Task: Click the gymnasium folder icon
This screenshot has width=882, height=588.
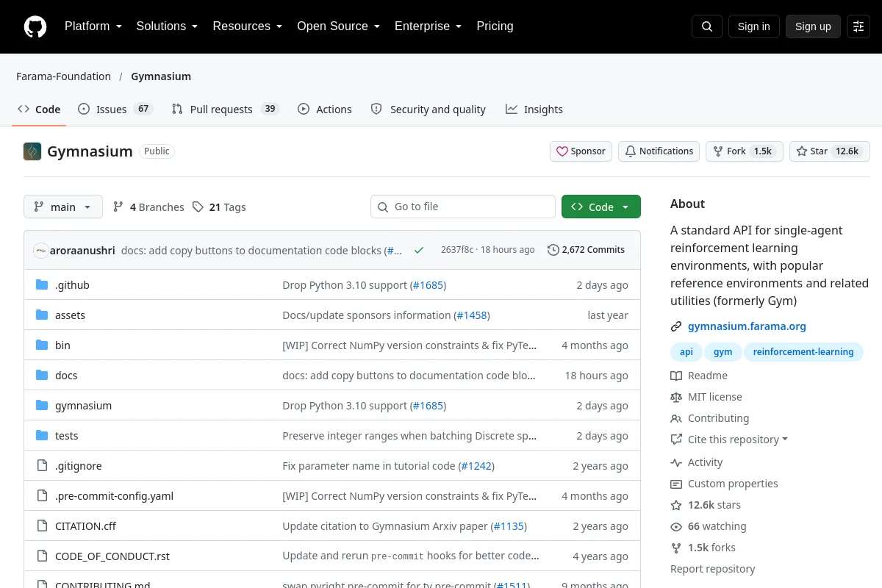Action: pos(42,405)
